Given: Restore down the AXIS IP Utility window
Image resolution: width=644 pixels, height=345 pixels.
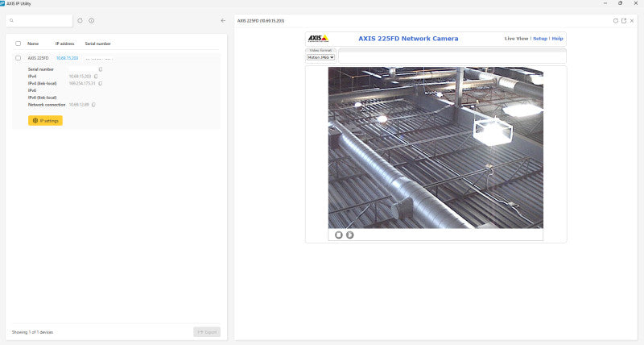Looking at the screenshot, I should [x=620, y=3].
